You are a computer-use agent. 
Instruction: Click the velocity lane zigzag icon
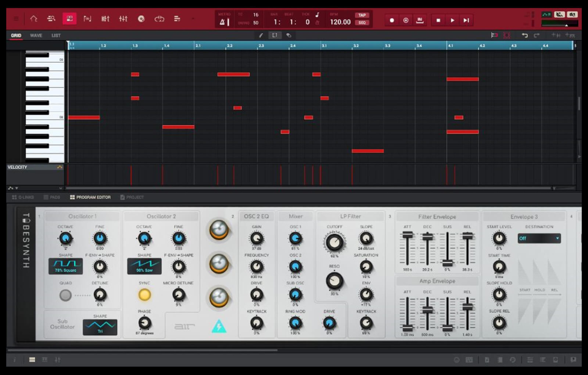(60, 167)
